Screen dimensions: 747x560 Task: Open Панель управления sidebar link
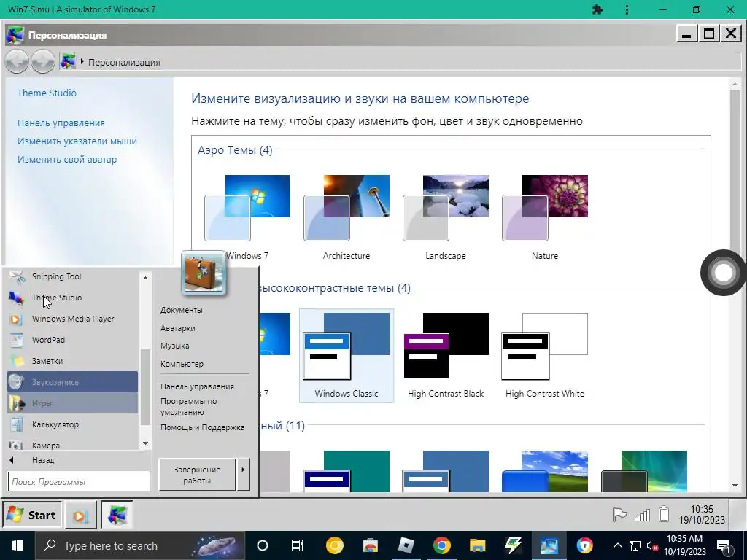tap(61, 122)
